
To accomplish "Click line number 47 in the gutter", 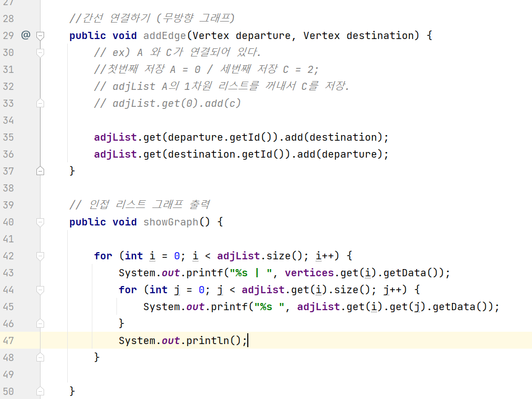I will tap(9, 340).
